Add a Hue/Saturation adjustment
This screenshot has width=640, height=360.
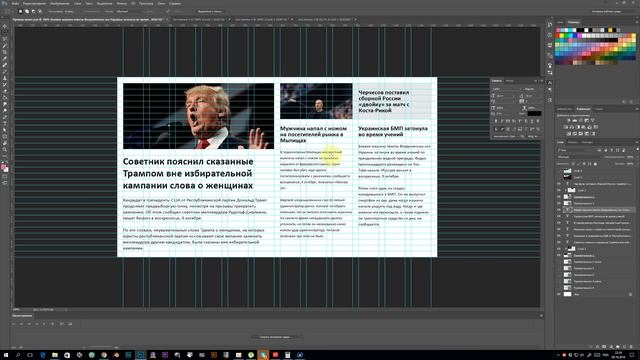pos(566,127)
